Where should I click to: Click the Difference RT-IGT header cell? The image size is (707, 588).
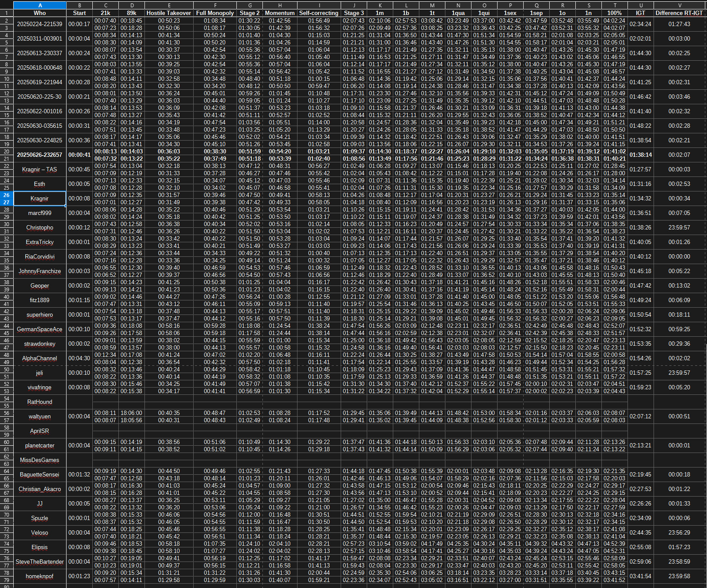679,13
